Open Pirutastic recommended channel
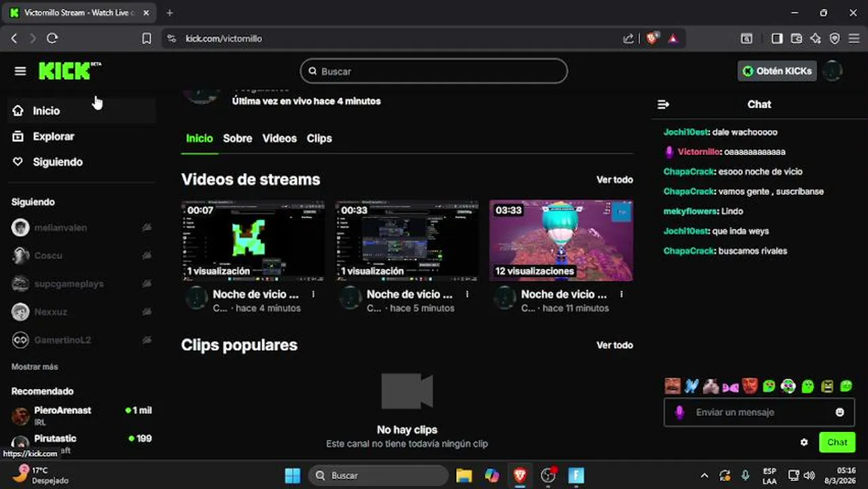The height and width of the screenshot is (489, 868). click(x=82, y=443)
